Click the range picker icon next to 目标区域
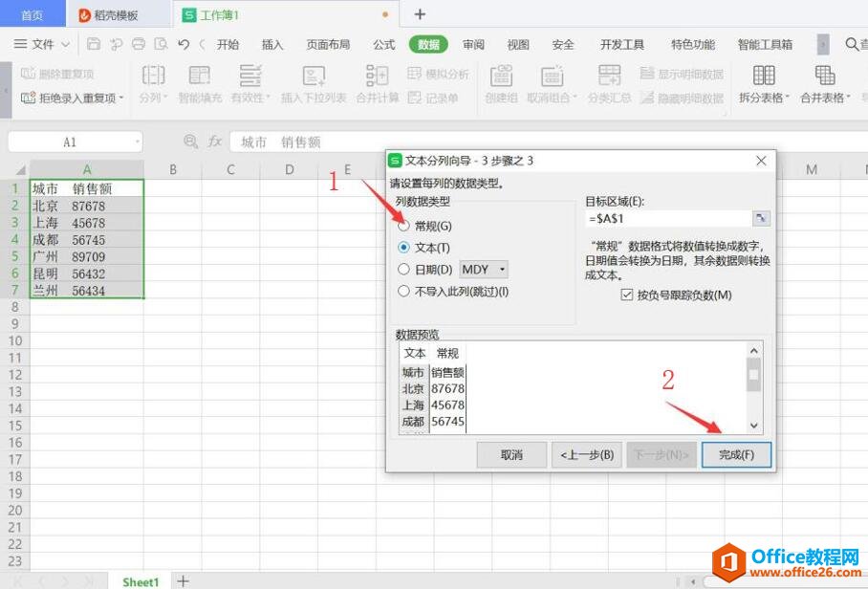868x589 pixels. pos(761,218)
